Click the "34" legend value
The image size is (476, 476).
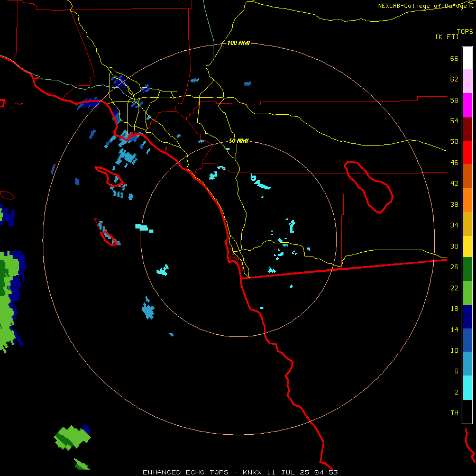pyautogui.click(x=454, y=225)
